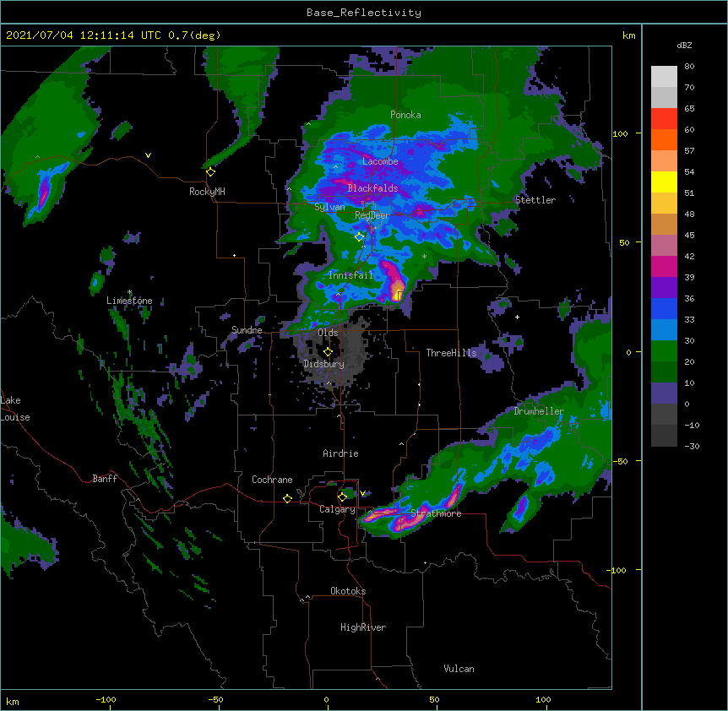728x711 pixels.
Task: Pick the royal blue 36–33 dBZ legend swatch
Action: coord(664,308)
